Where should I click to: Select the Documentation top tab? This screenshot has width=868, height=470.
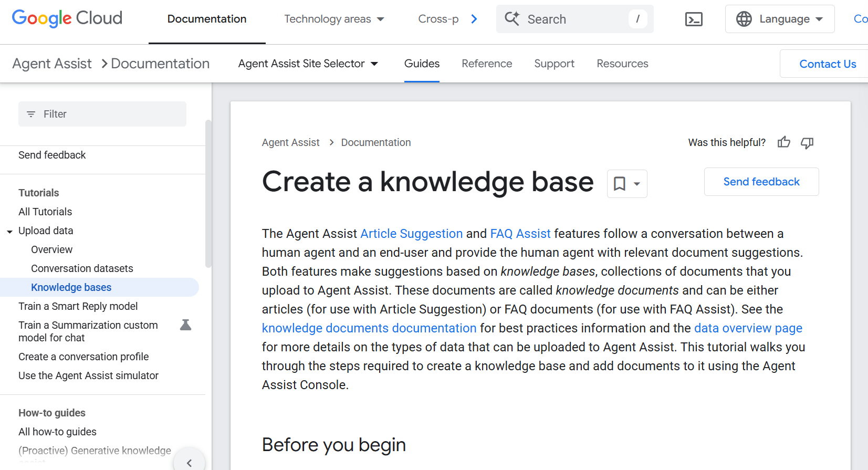click(207, 19)
